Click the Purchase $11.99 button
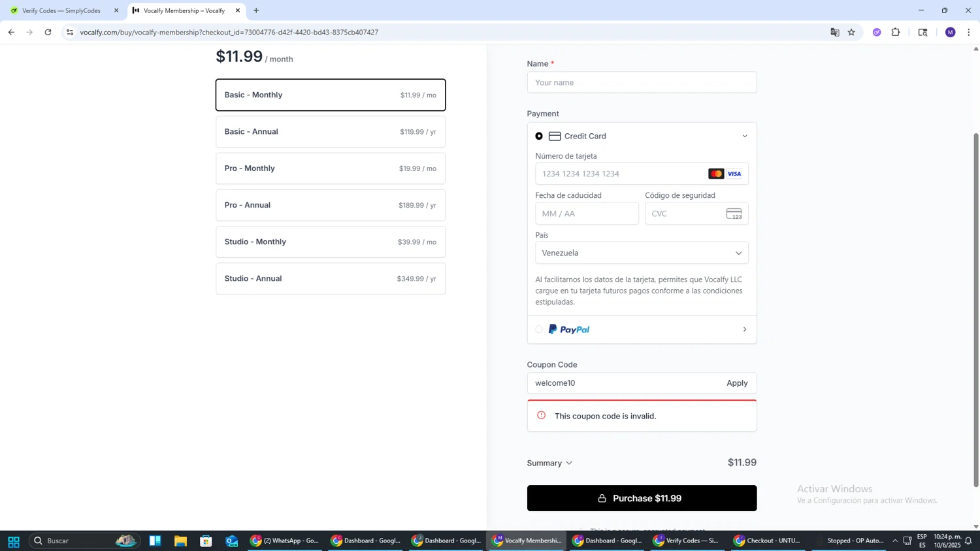This screenshot has height=551, width=980. (x=642, y=498)
